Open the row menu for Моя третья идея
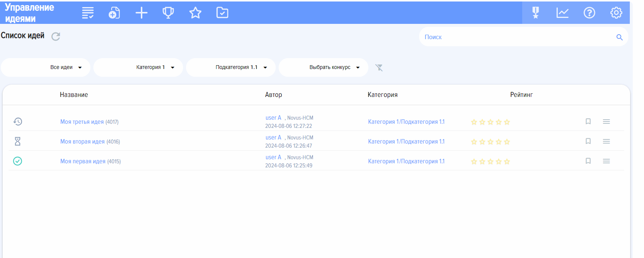Screen dimensions: 644x258 click(x=606, y=122)
